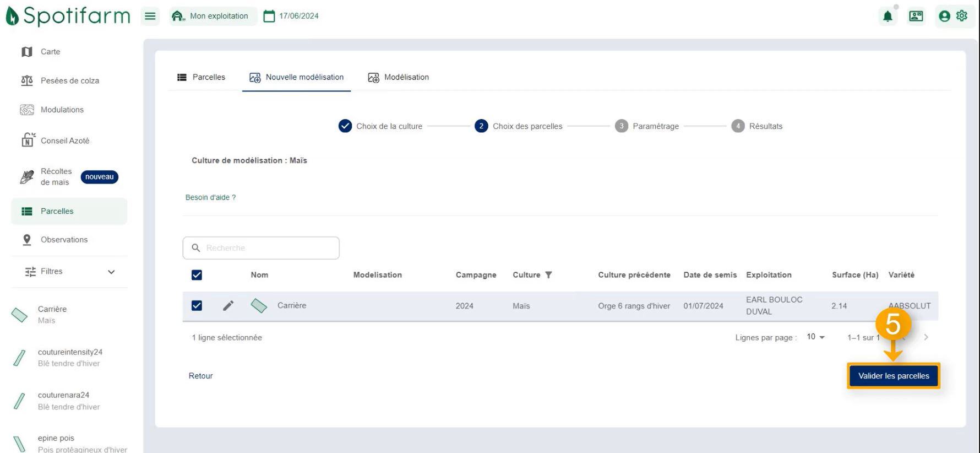The image size is (980, 453).
Task: Switch to the Parcelles tab
Action: pyautogui.click(x=202, y=78)
